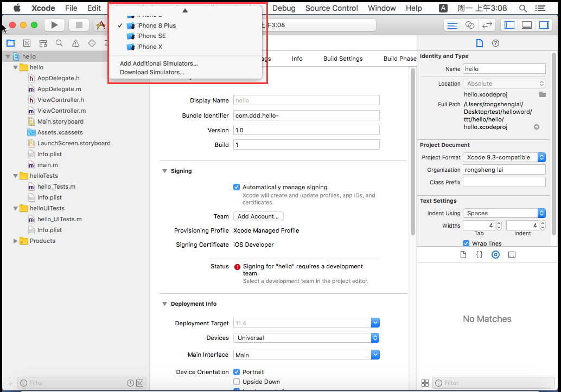Select Download Simulators... in the menu
The image size is (561, 392).
(x=152, y=72)
